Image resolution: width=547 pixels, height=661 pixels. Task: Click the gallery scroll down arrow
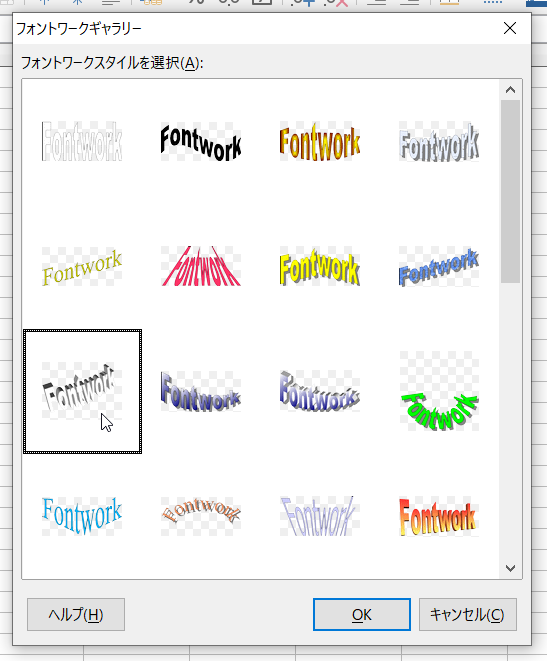[510, 568]
